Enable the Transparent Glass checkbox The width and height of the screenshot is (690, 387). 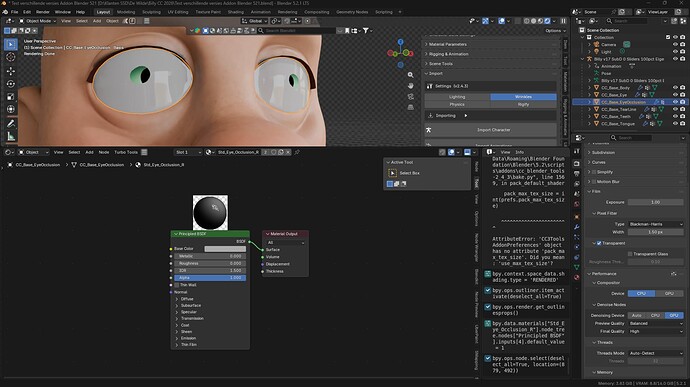[x=630, y=254]
